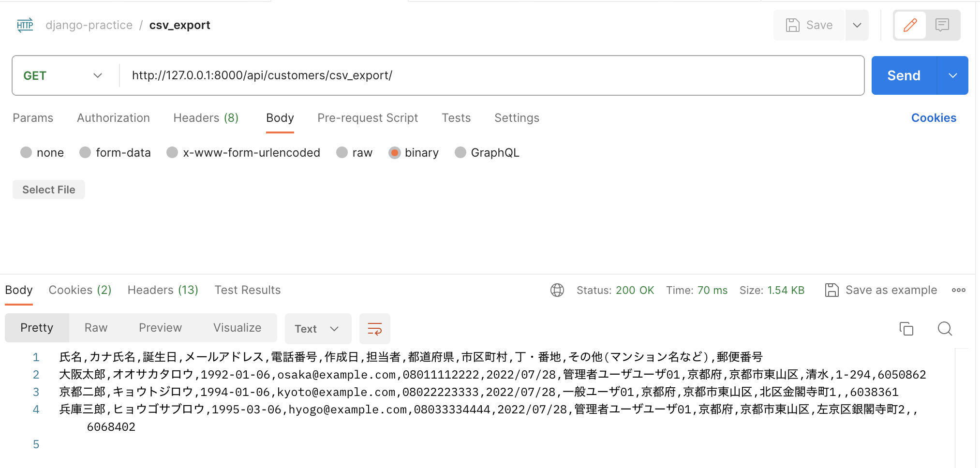Screen dimensions: 980x468
Task: Open Cookies manager link
Action: pyautogui.click(x=934, y=117)
